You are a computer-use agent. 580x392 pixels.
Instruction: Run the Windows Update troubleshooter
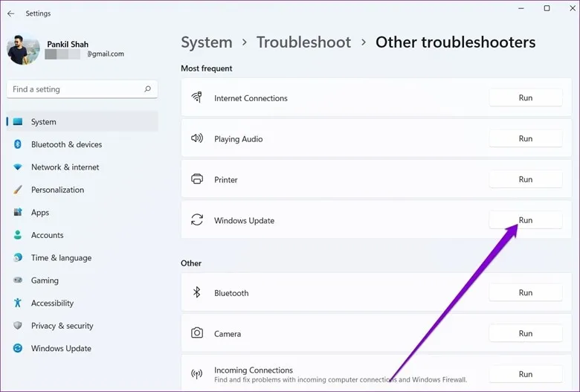tap(525, 220)
